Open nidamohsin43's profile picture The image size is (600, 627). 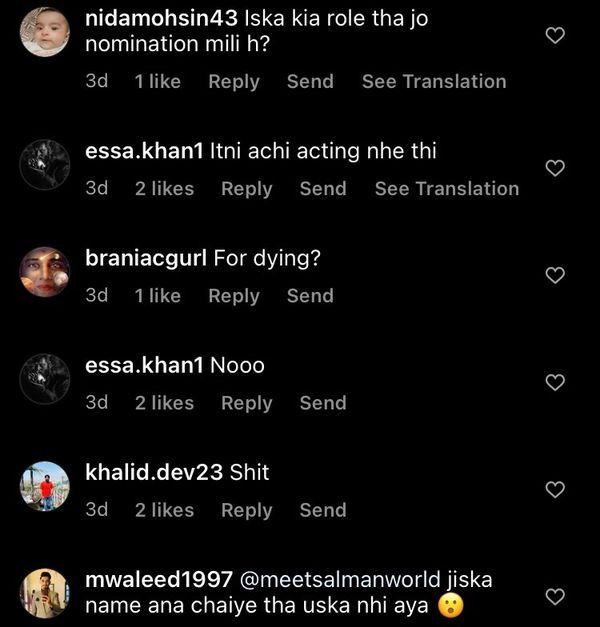(x=45, y=32)
